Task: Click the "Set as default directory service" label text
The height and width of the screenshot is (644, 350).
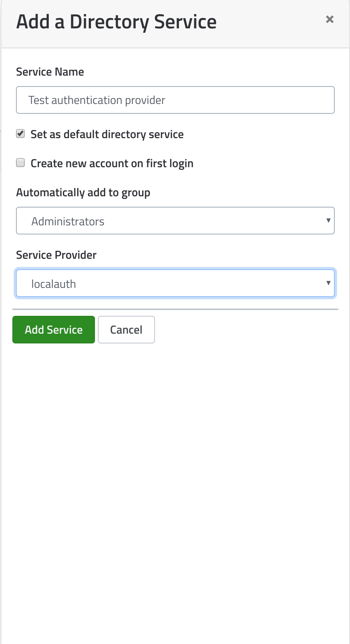Action: [x=107, y=134]
